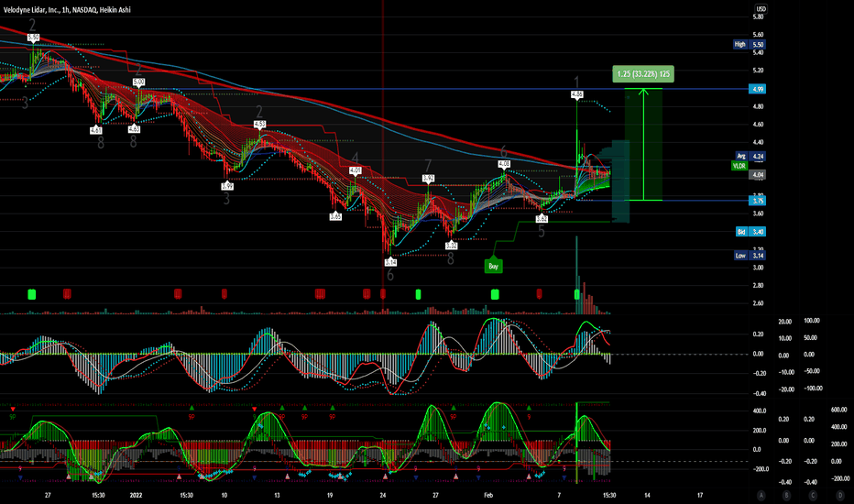The width and height of the screenshot is (854, 504).
Task: Click the Avg 4.24 price label
Action: [750, 157]
